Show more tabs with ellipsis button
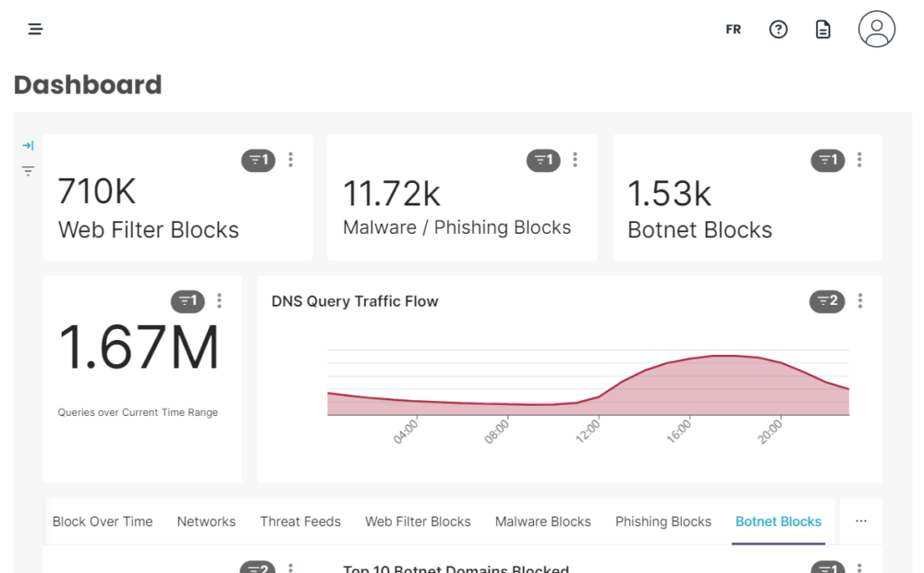The image size is (924, 573). pos(860,521)
